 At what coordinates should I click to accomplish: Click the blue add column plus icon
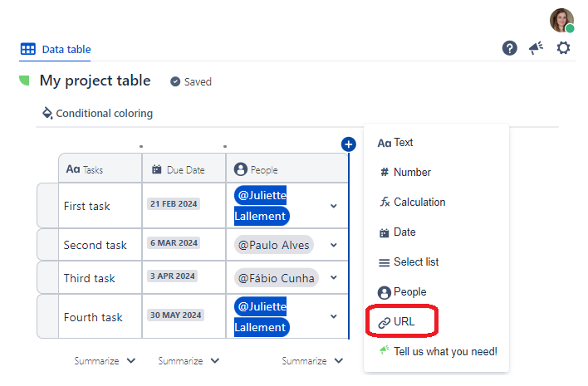coord(349,144)
